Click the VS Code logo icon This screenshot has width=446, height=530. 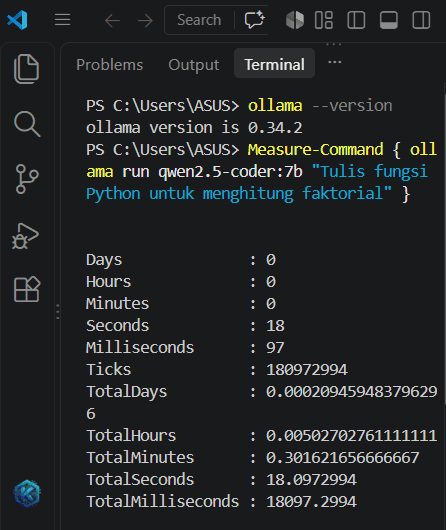pyautogui.click(x=17, y=20)
